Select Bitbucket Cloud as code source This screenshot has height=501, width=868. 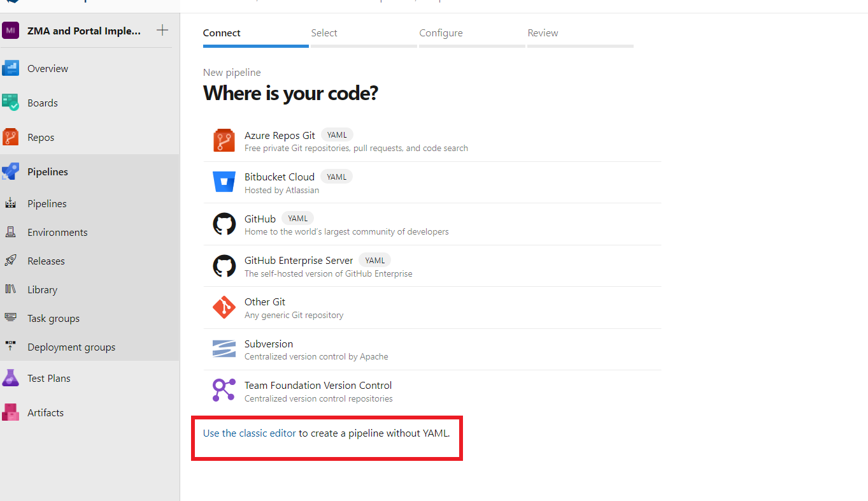click(279, 177)
